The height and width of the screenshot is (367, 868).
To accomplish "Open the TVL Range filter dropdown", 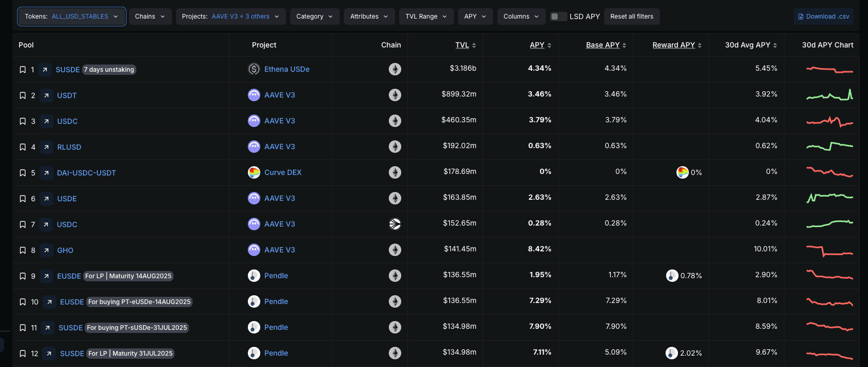I will (x=427, y=17).
